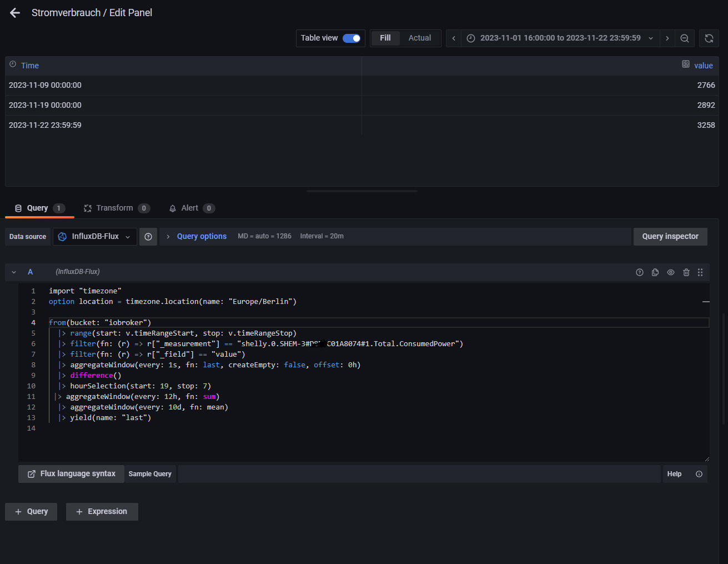Click the query name A

(x=31, y=272)
